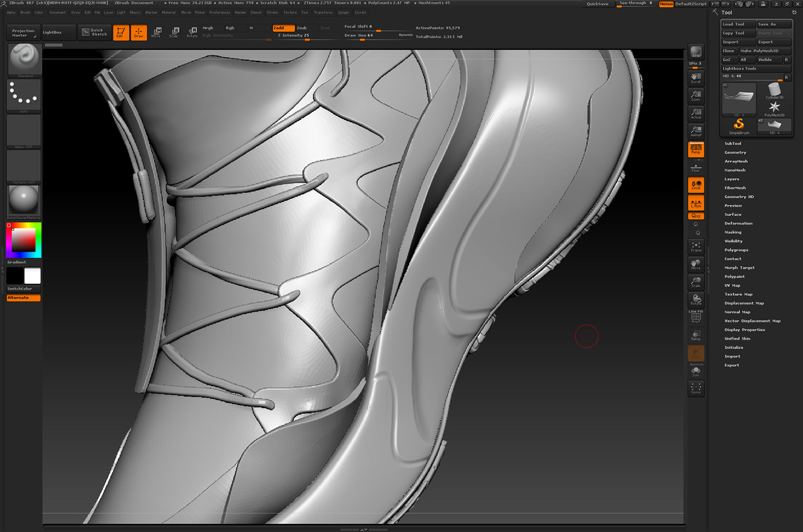This screenshot has height=532, width=803.
Task: Select the Standard brush thumbnail
Action: click(24, 59)
